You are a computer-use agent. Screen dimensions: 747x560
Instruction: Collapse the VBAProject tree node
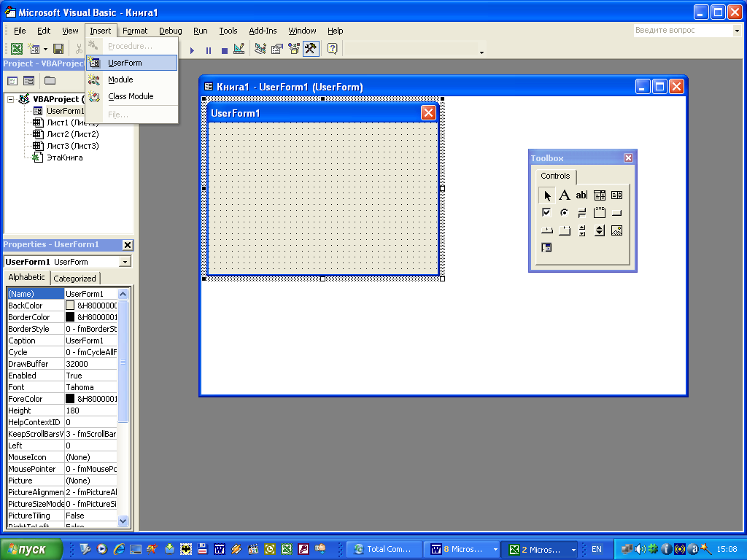pos(10,99)
